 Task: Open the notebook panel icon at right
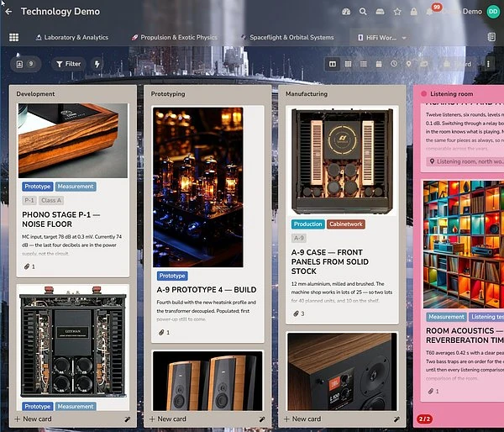coord(491,37)
